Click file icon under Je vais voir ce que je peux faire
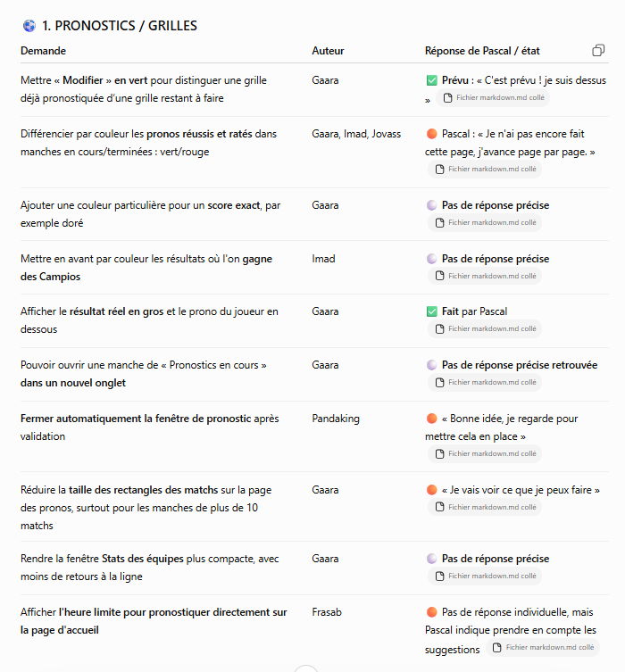Viewport: 625px width, 672px height. 439,507
